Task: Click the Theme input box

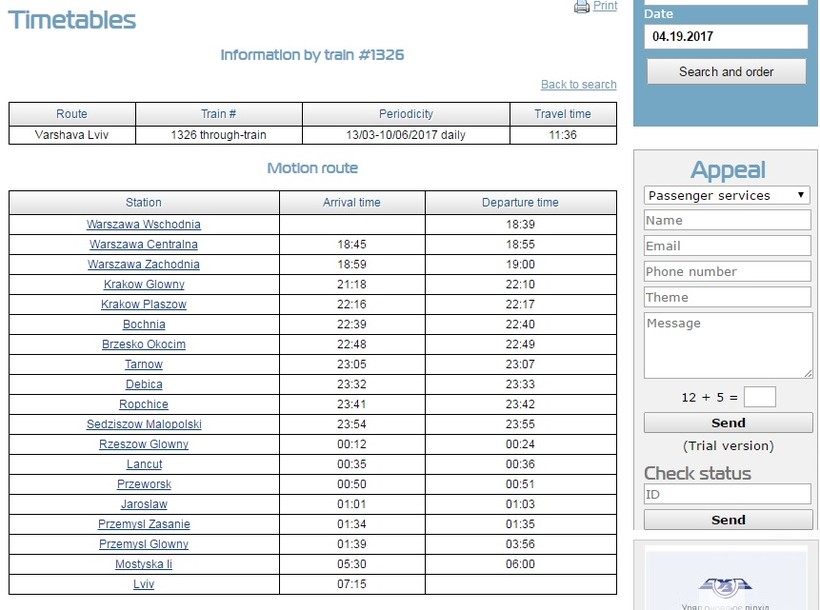Action: click(727, 297)
